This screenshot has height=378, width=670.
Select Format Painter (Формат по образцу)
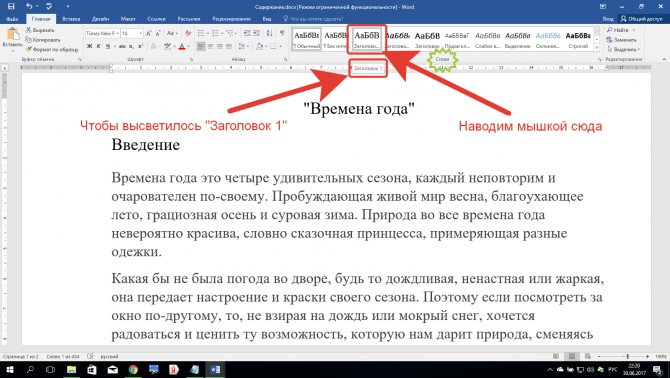click(52, 50)
